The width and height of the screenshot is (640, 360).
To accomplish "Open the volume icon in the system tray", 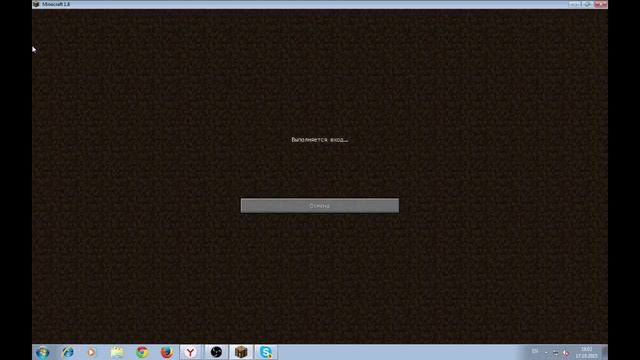I will pos(566,352).
